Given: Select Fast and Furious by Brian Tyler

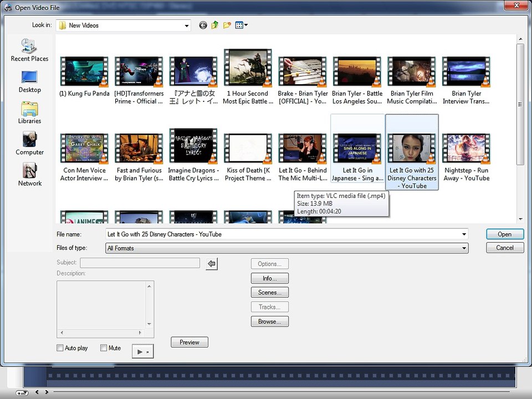Looking at the screenshot, I should (x=139, y=157).
